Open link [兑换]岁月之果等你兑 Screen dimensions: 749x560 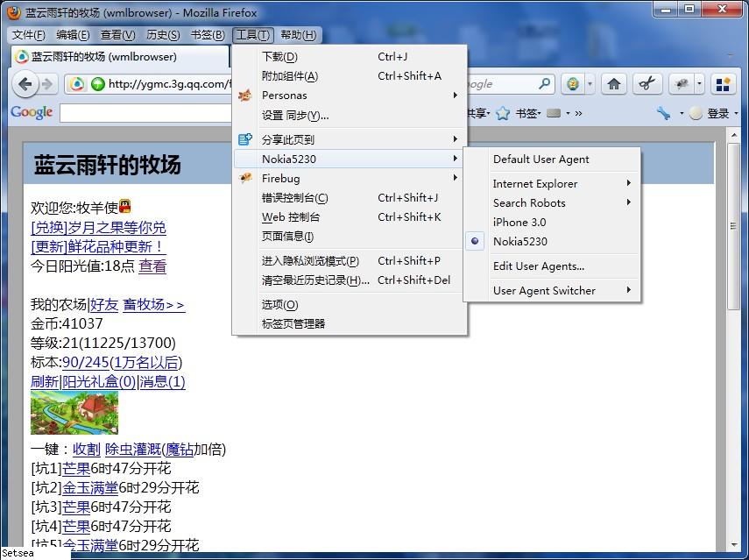tap(98, 228)
